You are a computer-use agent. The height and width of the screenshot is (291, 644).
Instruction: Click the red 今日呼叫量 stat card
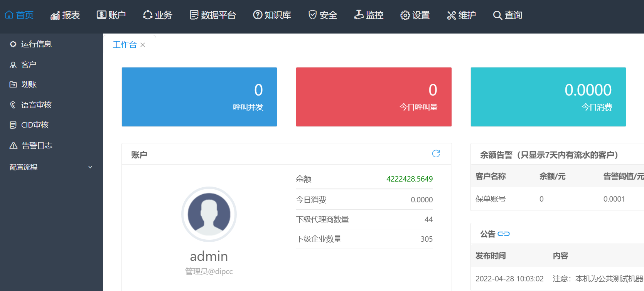click(x=373, y=97)
